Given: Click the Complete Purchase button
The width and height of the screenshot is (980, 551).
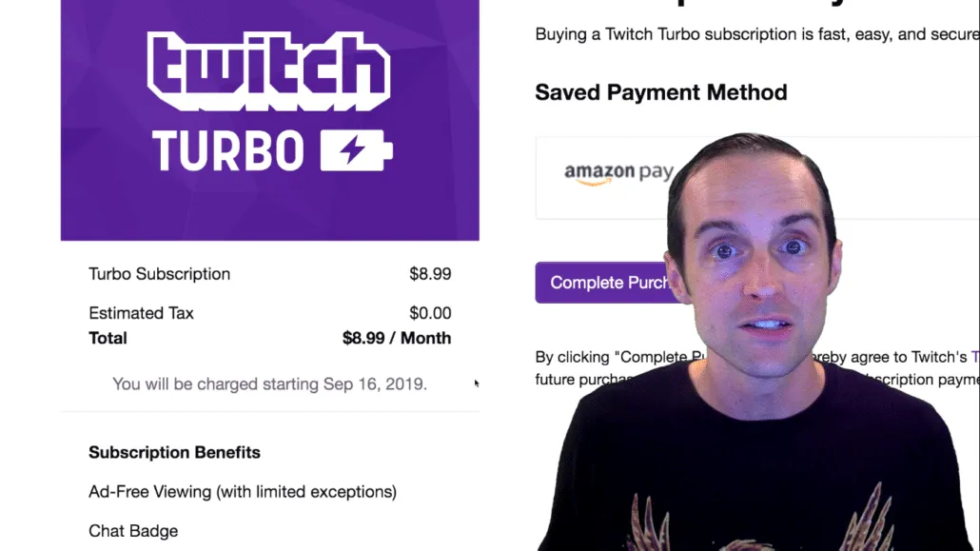Looking at the screenshot, I should (609, 283).
